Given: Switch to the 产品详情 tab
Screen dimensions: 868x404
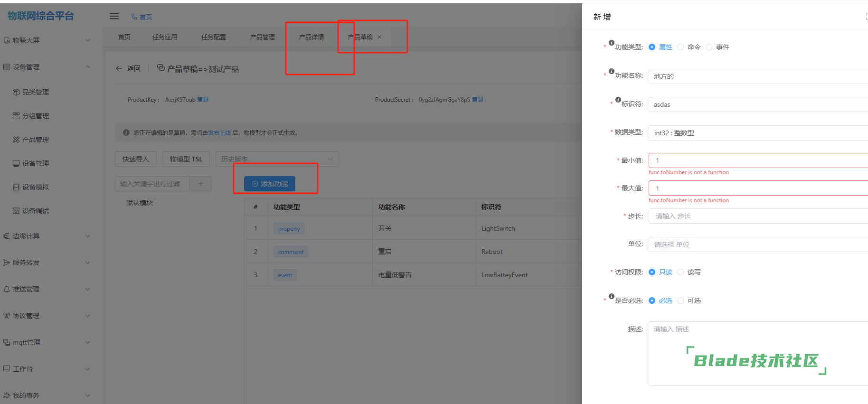Looking at the screenshot, I should (x=311, y=37).
